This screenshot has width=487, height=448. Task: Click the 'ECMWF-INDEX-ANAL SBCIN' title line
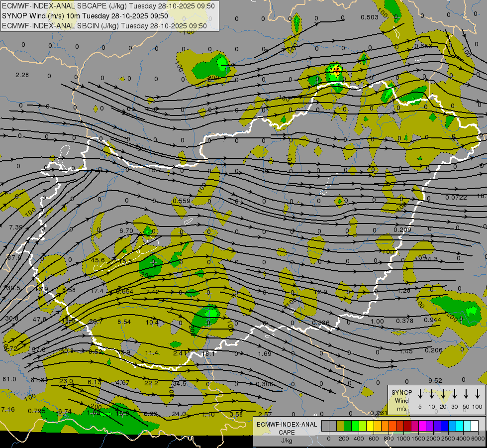pyautogui.click(x=104, y=26)
